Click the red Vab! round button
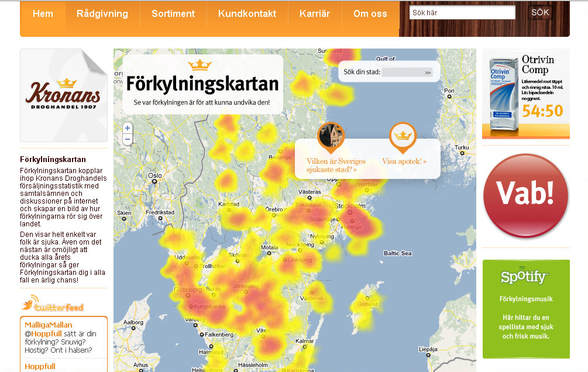The height and width of the screenshot is (372, 588). (526, 195)
